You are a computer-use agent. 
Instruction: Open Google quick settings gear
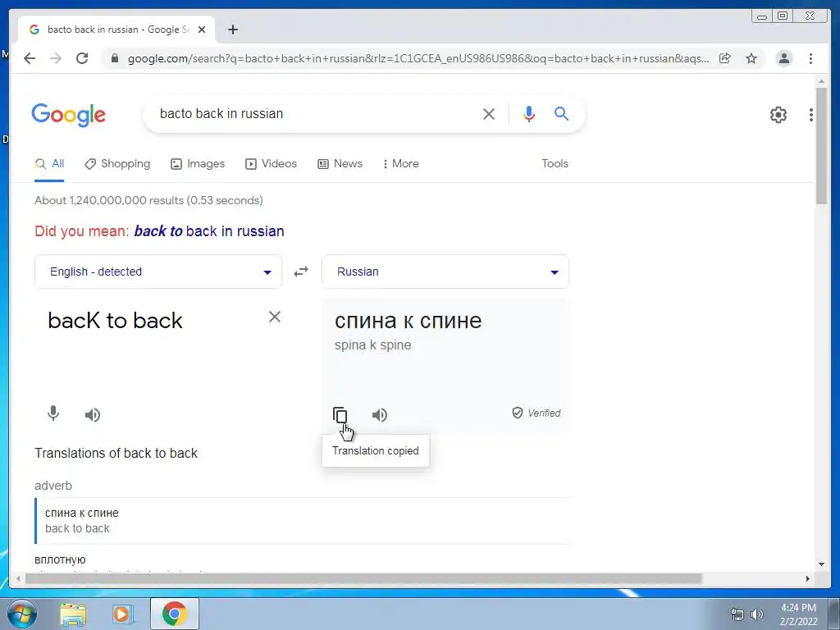click(778, 115)
